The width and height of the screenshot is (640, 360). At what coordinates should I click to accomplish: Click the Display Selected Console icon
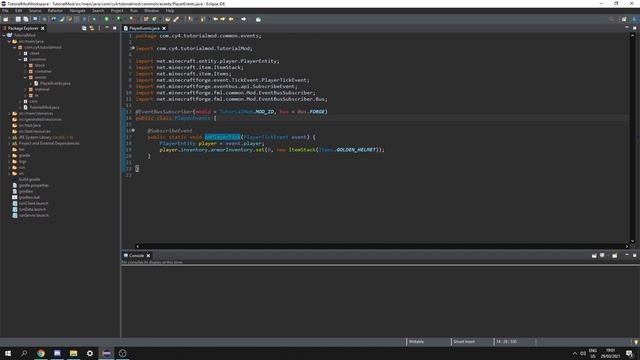[x=602, y=256]
